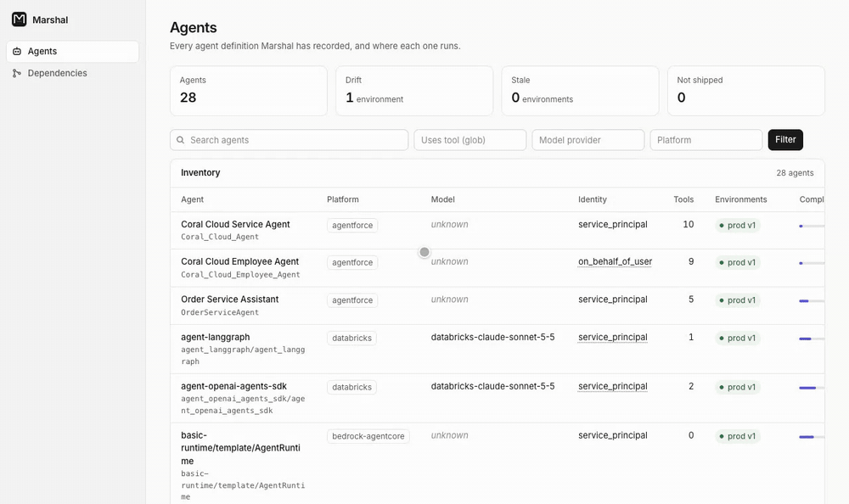
Task: Click the 28 agents count label
Action: point(795,173)
